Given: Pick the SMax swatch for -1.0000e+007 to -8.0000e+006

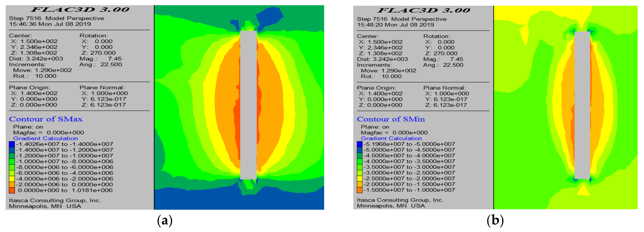Looking at the screenshot, I should (12, 162).
